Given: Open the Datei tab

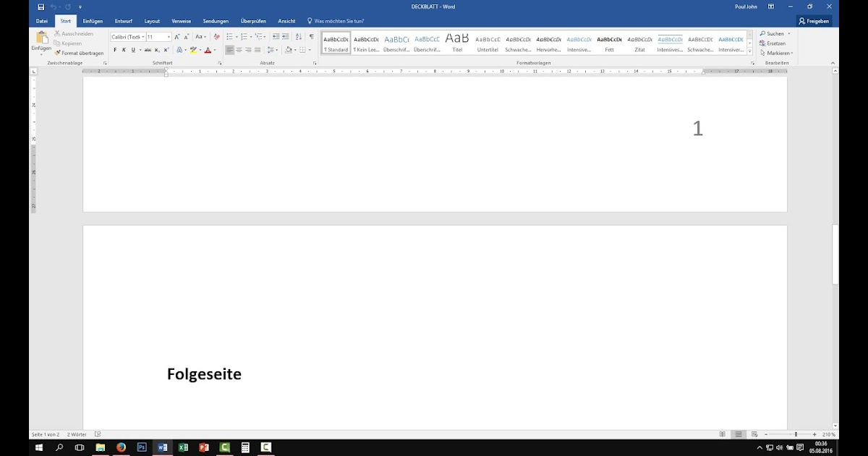Looking at the screenshot, I should tap(42, 21).
